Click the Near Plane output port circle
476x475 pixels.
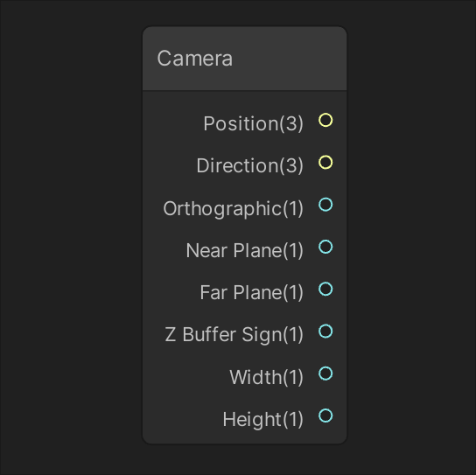325,247
